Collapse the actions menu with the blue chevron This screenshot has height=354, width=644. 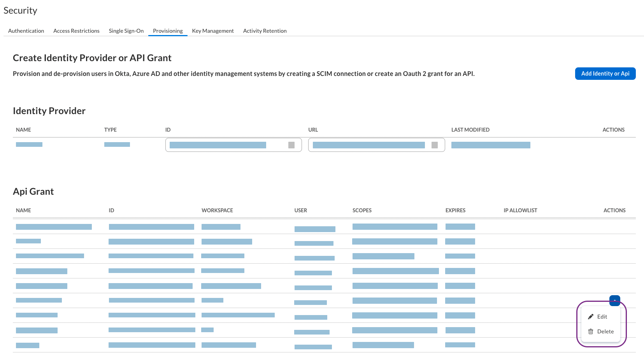coord(614,300)
